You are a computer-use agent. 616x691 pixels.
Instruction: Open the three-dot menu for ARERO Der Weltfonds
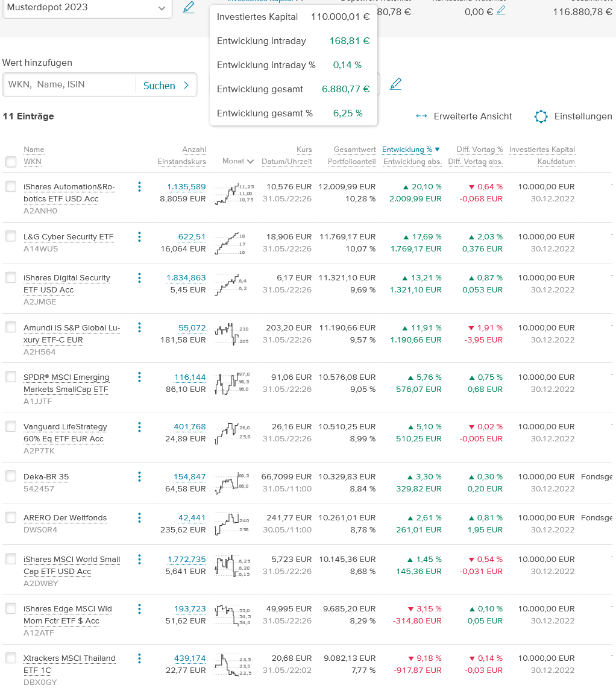(139, 517)
